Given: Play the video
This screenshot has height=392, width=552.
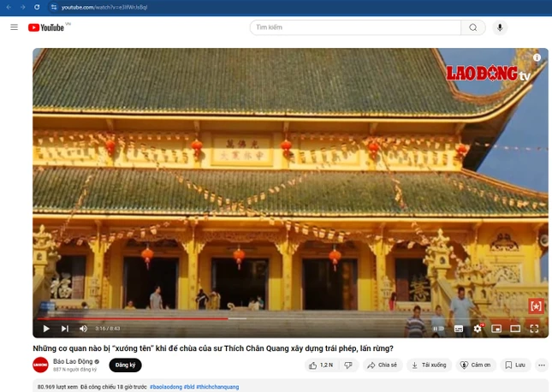Looking at the screenshot, I should click(46, 329).
